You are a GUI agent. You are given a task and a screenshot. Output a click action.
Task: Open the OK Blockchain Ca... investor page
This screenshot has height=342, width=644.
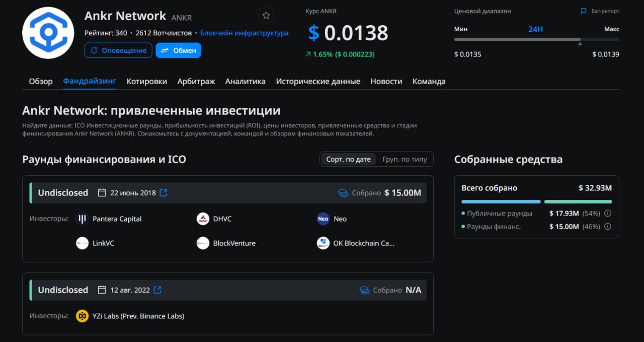[x=364, y=243]
